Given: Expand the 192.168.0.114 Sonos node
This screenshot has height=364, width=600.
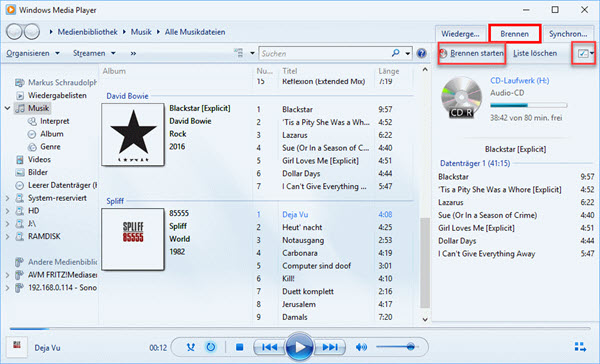Looking at the screenshot, I should pyautogui.click(x=7, y=288).
